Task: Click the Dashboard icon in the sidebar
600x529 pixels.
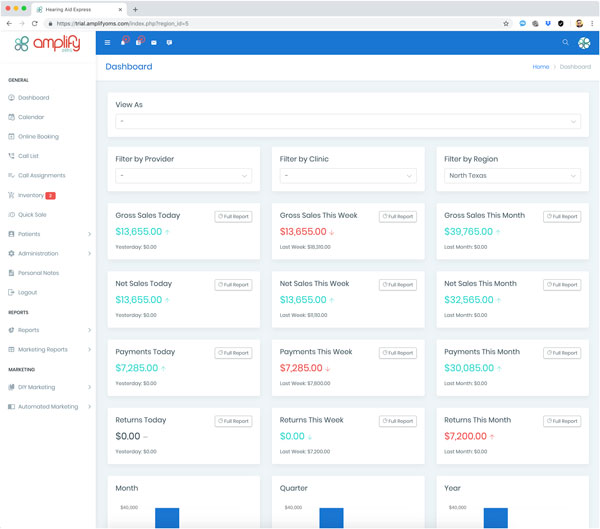Action: coord(11,98)
